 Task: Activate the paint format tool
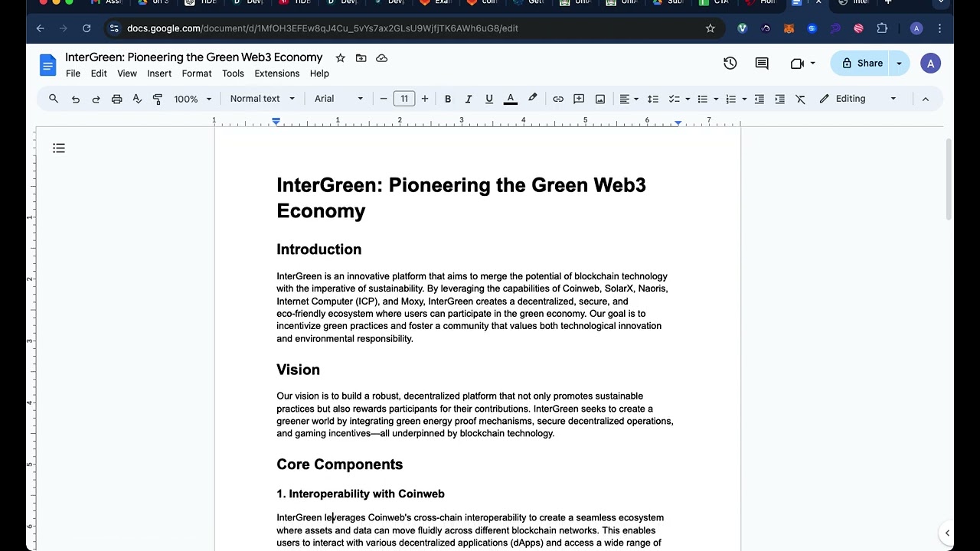pos(158,99)
